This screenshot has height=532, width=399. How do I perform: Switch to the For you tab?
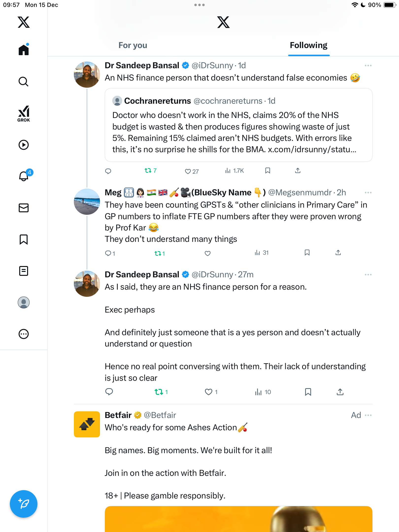[x=133, y=45]
